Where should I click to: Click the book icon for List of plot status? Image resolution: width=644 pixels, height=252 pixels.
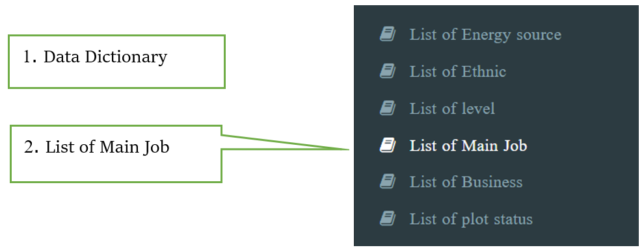click(x=387, y=218)
